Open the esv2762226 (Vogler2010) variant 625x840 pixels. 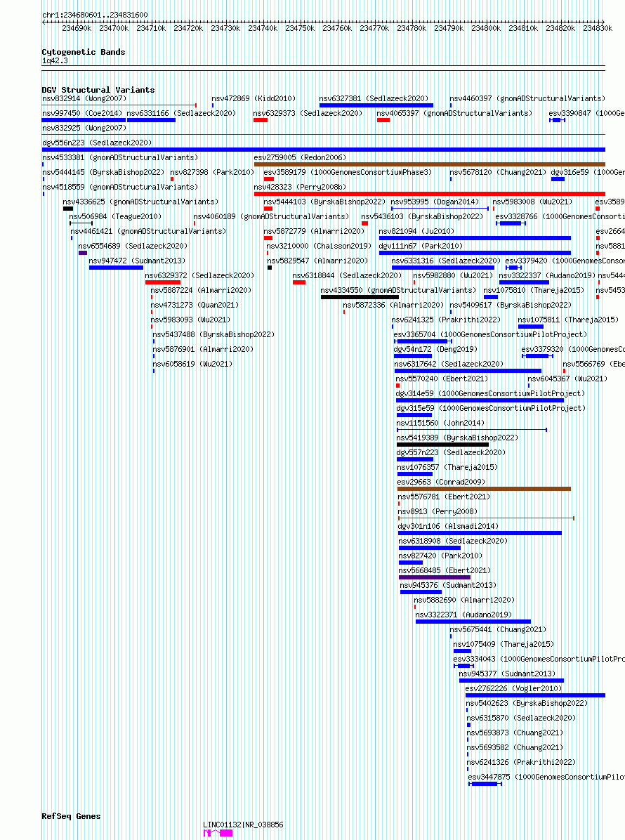tap(513, 688)
